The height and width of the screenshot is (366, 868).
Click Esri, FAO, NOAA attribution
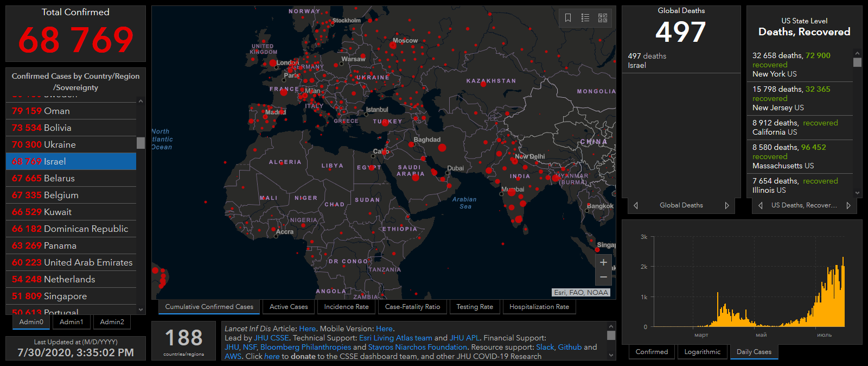tap(581, 292)
